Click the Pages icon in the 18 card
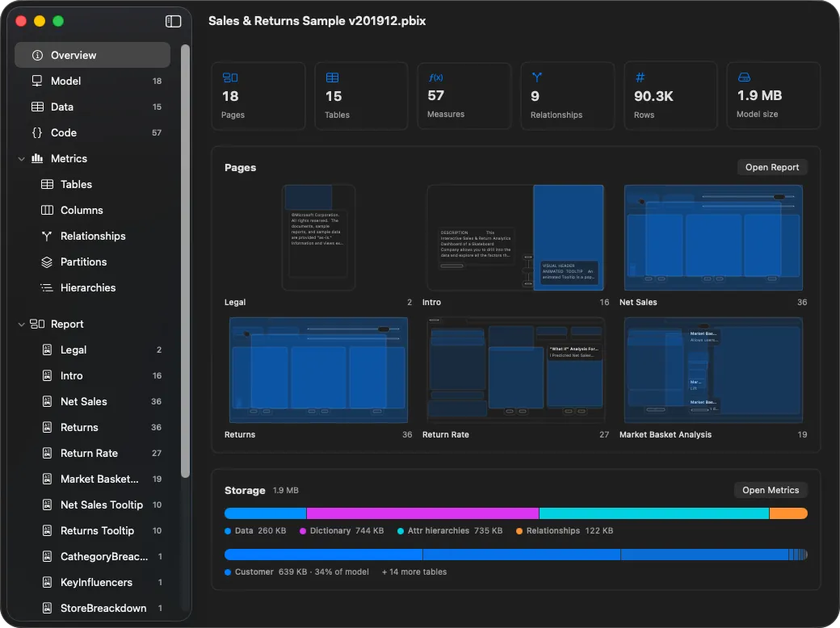Screen dimensions: 840x628 click(x=230, y=77)
